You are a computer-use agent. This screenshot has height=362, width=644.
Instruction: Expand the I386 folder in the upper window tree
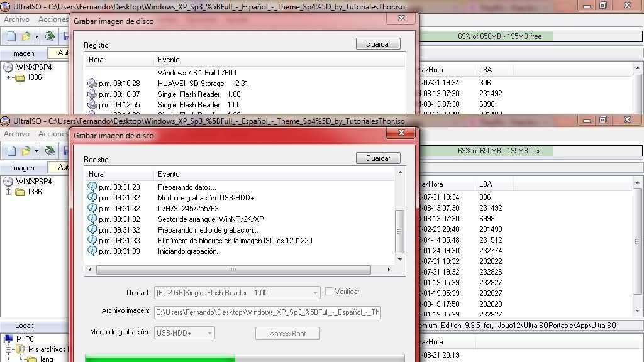tap(8, 77)
